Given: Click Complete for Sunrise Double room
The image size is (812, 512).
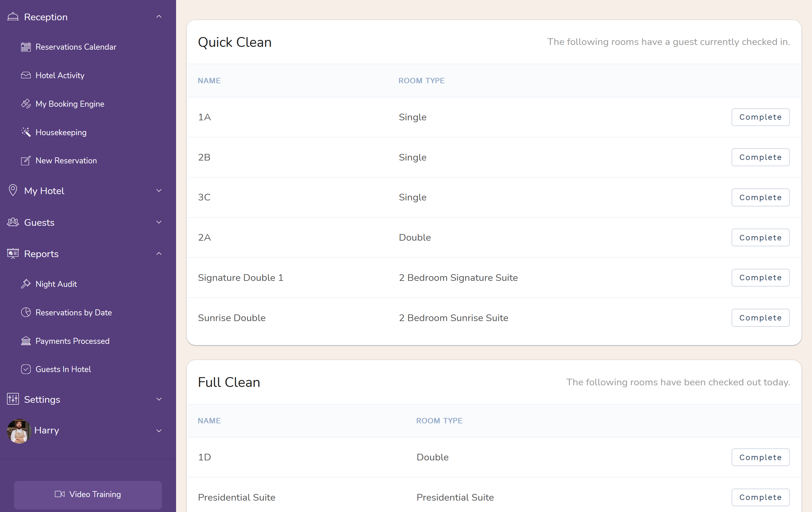Looking at the screenshot, I should pyautogui.click(x=761, y=317).
